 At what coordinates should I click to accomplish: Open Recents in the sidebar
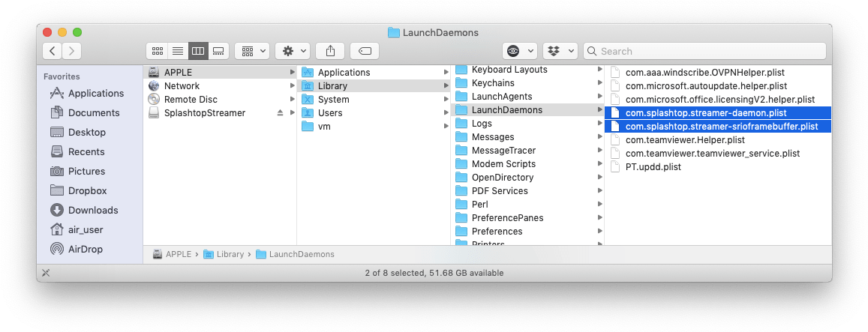click(77, 151)
